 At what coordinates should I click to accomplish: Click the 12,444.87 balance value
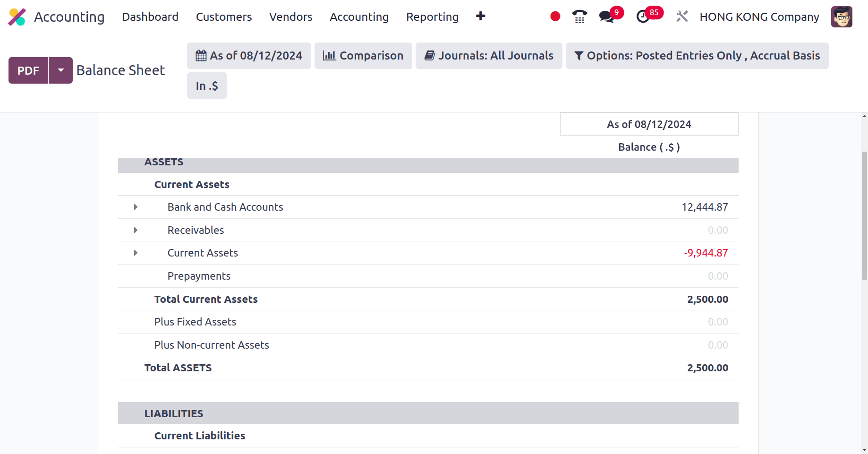coord(705,207)
